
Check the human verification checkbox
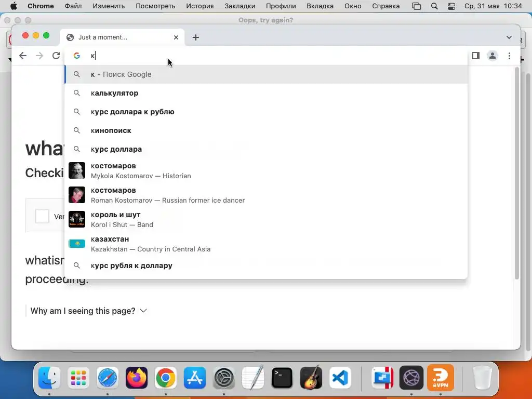point(42,216)
